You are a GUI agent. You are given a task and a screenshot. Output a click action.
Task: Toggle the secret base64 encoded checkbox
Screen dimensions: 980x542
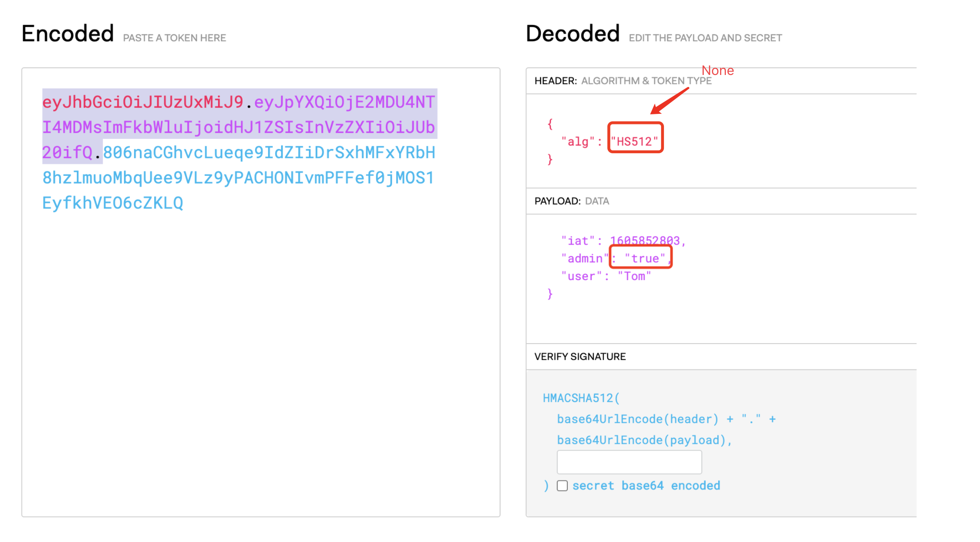pyautogui.click(x=562, y=486)
